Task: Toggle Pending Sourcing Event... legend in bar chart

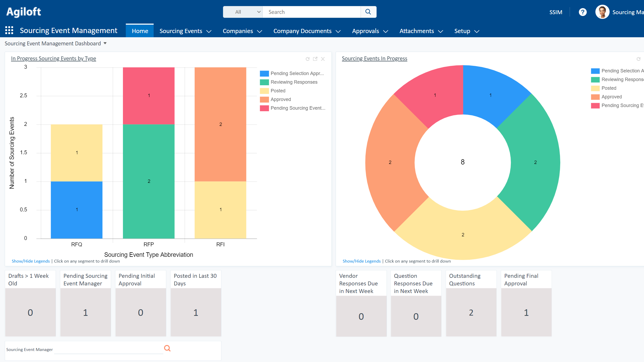Action: click(293, 108)
